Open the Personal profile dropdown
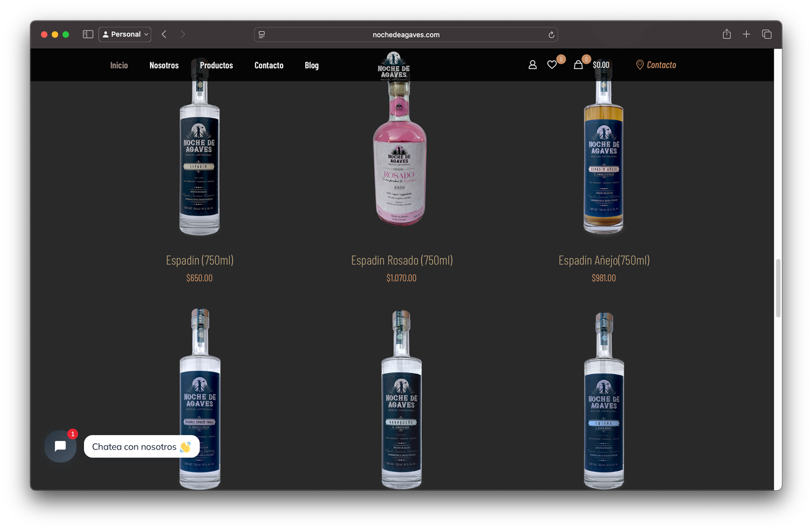812x530 pixels. [x=125, y=34]
